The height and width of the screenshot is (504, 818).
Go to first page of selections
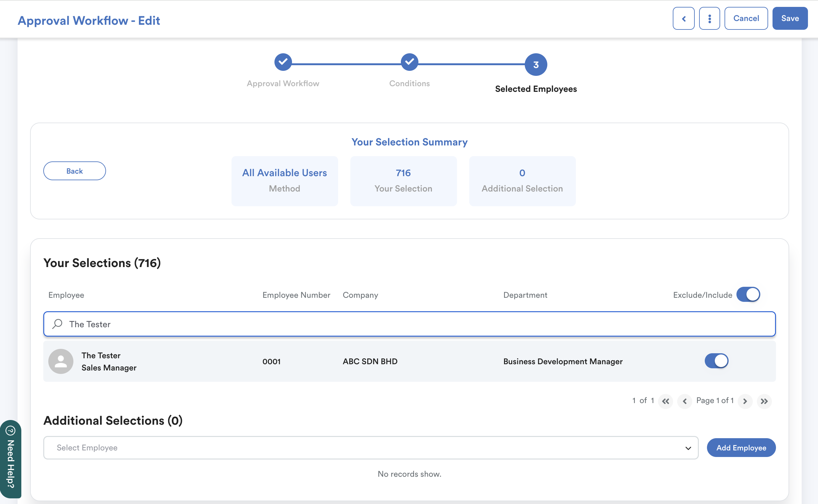[665, 401]
